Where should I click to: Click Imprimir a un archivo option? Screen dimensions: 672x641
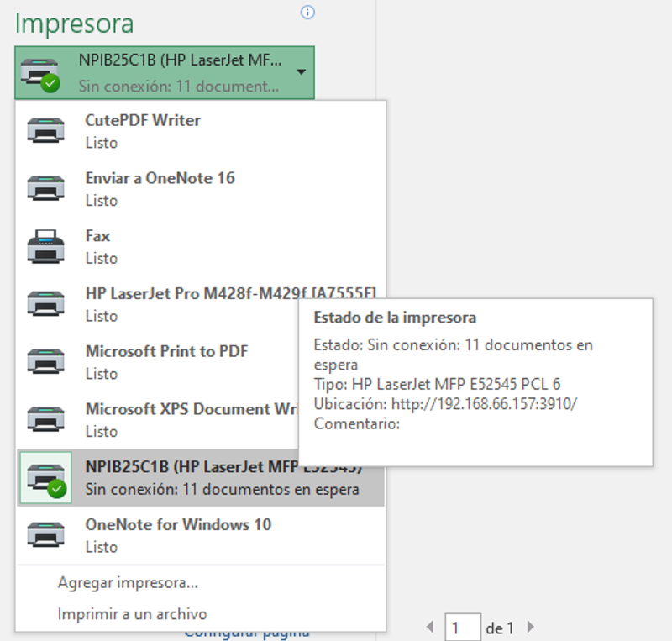point(132,614)
